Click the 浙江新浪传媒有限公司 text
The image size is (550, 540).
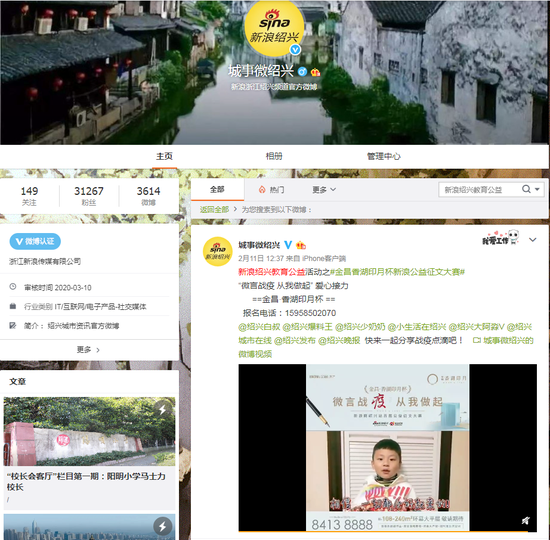click(x=45, y=261)
